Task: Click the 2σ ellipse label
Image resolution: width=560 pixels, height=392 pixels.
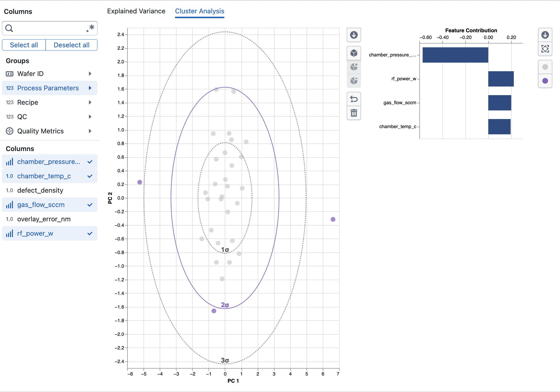Action: coord(225,305)
